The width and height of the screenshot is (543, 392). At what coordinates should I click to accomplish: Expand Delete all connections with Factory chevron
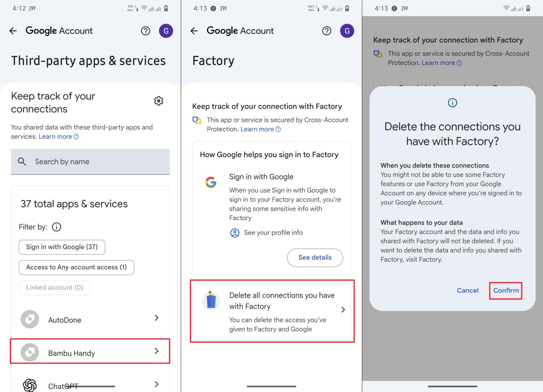(343, 310)
